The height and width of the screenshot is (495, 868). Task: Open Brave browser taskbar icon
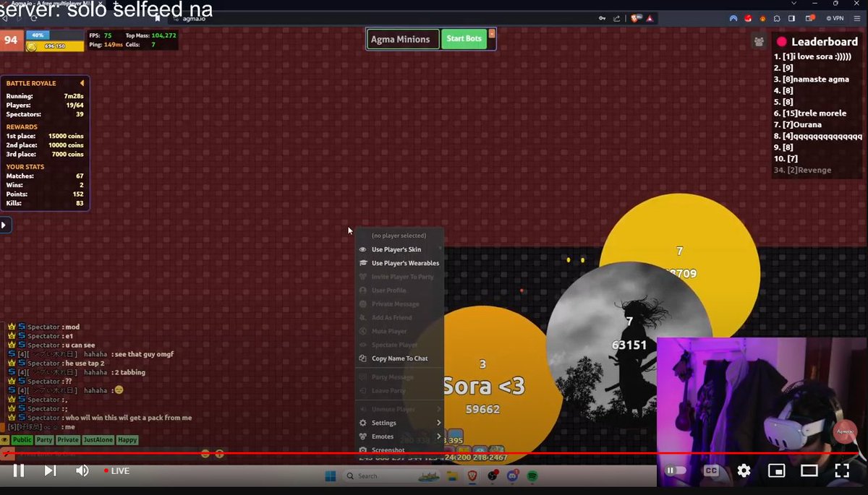472,475
